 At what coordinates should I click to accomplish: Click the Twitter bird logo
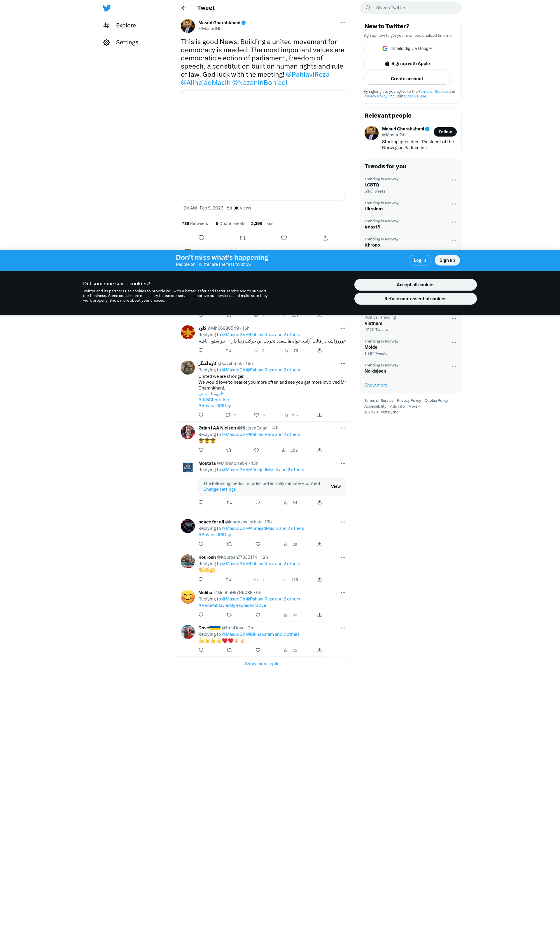click(x=107, y=8)
